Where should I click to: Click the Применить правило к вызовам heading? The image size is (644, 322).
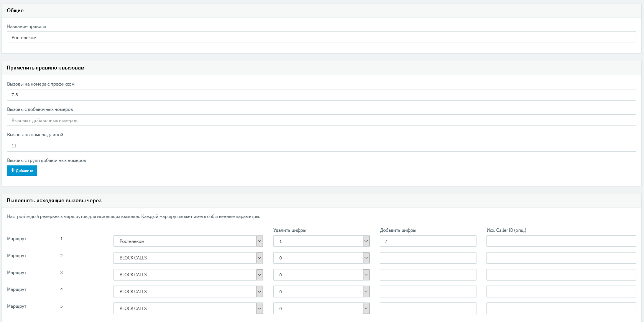click(x=46, y=68)
